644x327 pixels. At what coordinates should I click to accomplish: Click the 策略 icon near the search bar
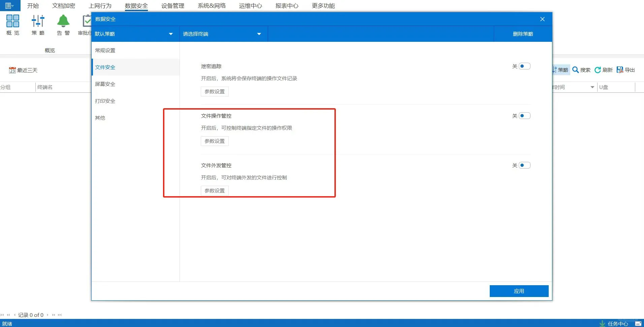pyautogui.click(x=560, y=70)
